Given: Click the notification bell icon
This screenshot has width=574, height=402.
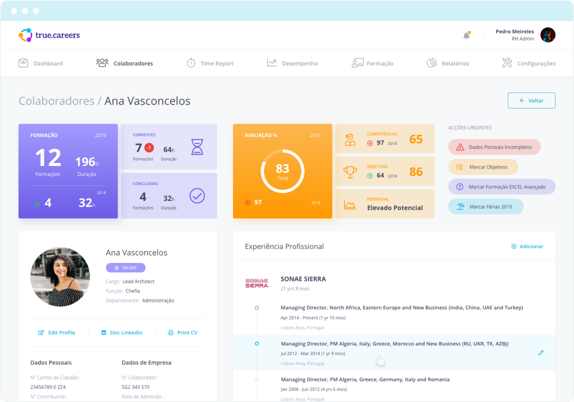Looking at the screenshot, I should click(466, 35).
